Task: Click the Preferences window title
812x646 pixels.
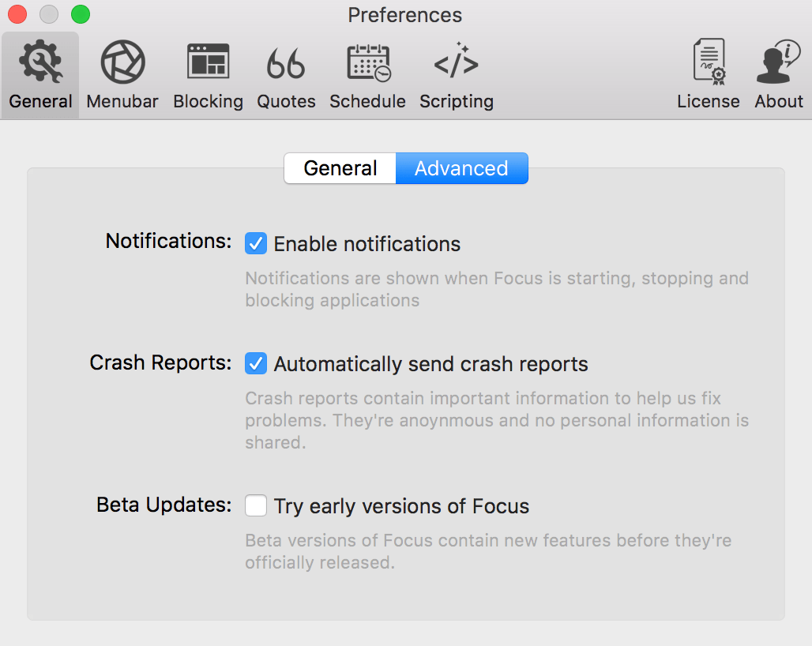Action: click(405, 15)
